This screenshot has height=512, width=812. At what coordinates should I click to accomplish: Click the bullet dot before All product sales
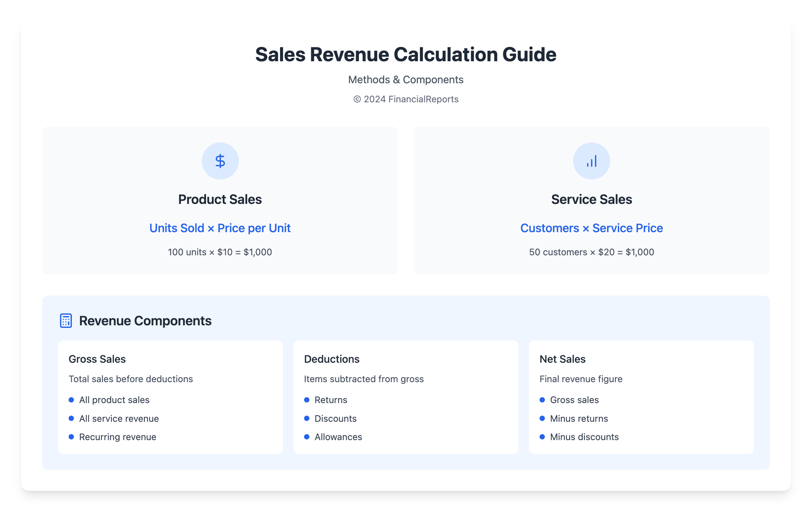(71, 400)
